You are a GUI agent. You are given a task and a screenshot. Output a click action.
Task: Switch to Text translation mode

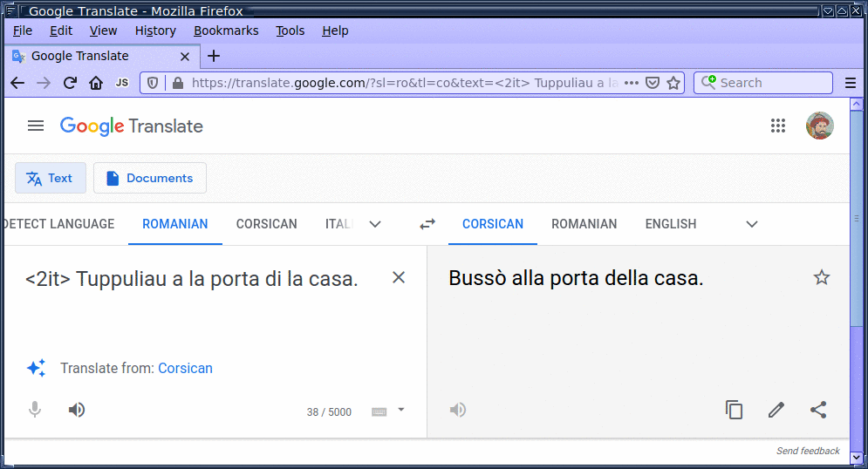coord(51,178)
